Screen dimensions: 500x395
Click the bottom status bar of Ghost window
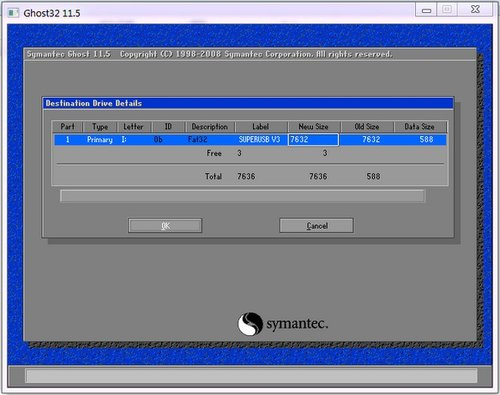click(x=251, y=376)
